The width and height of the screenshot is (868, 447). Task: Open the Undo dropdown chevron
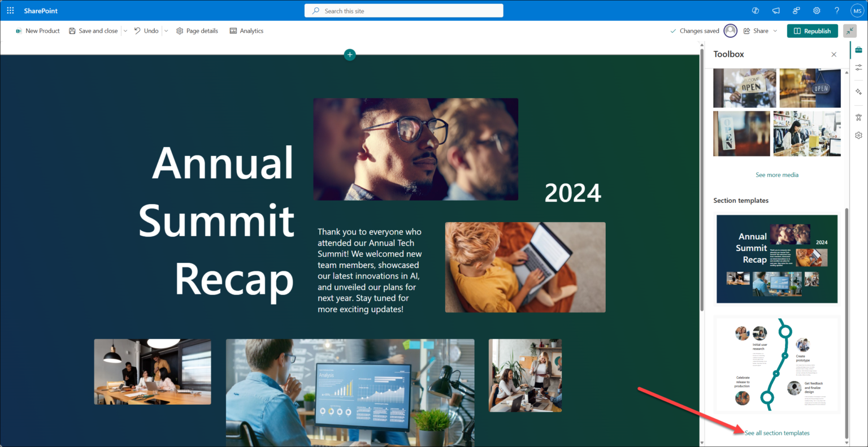point(166,31)
